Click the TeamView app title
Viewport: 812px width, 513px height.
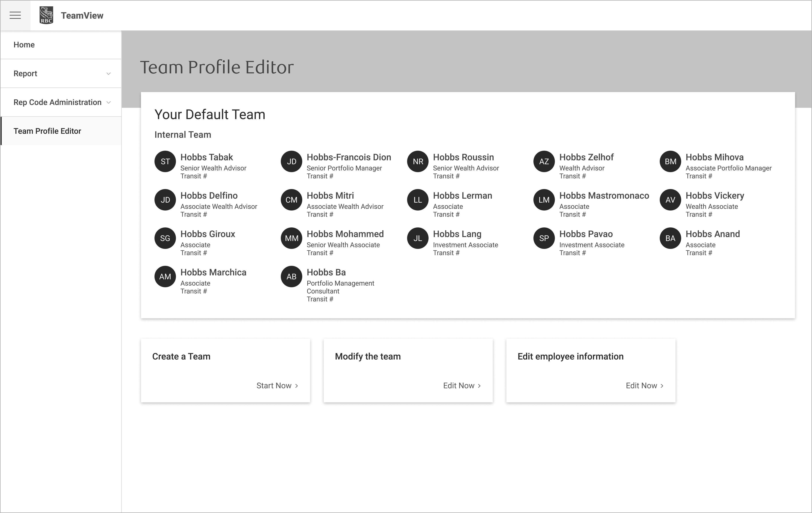point(82,16)
